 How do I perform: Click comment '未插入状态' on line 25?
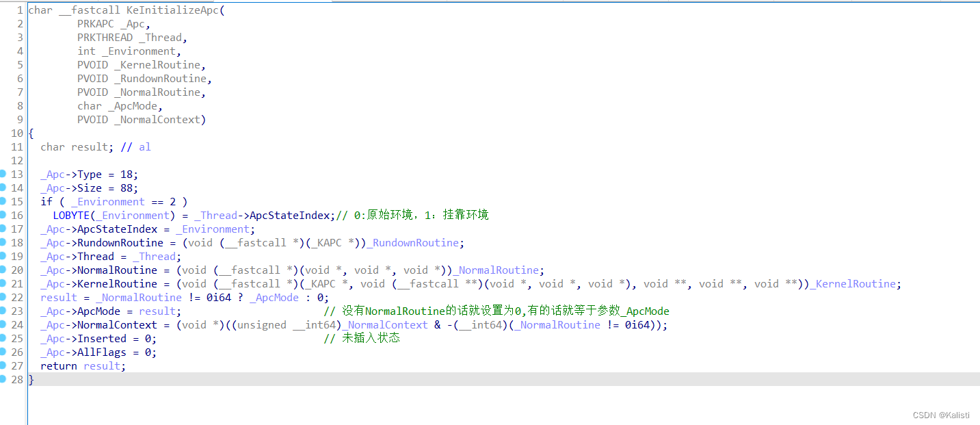click(x=362, y=339)
